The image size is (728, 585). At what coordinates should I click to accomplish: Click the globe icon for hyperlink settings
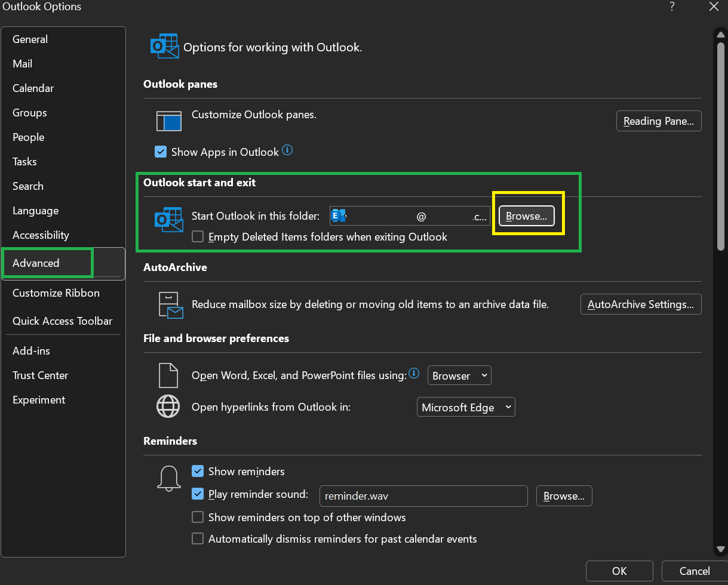(168, 407)
